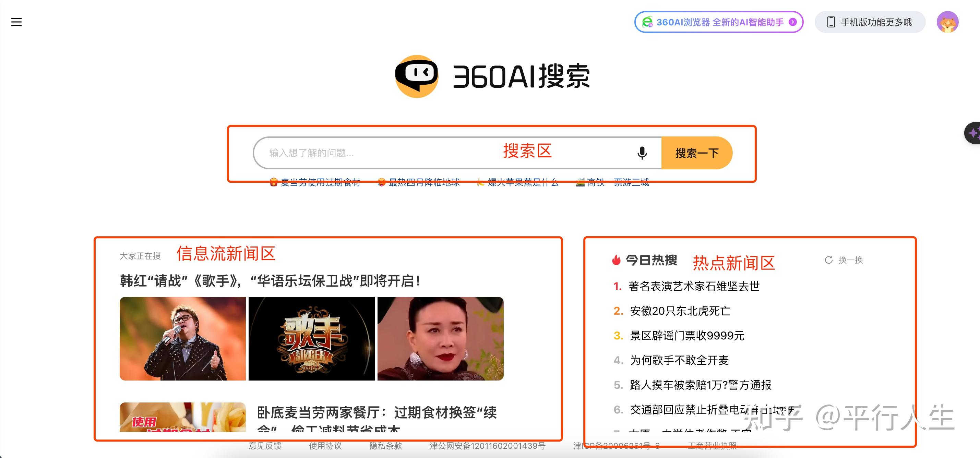Open hot search 为何歌手不敢全开麦
Viewport: 980px width, 458px height.
(680, 361)
